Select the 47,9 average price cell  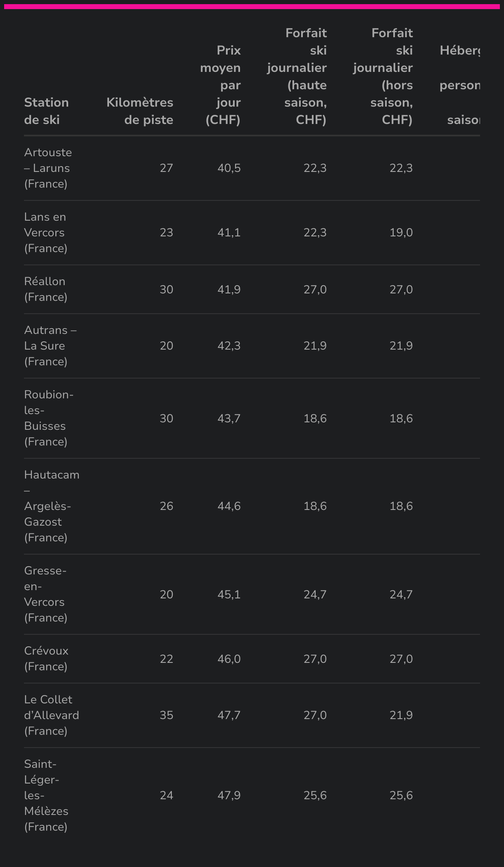point(229,795)
